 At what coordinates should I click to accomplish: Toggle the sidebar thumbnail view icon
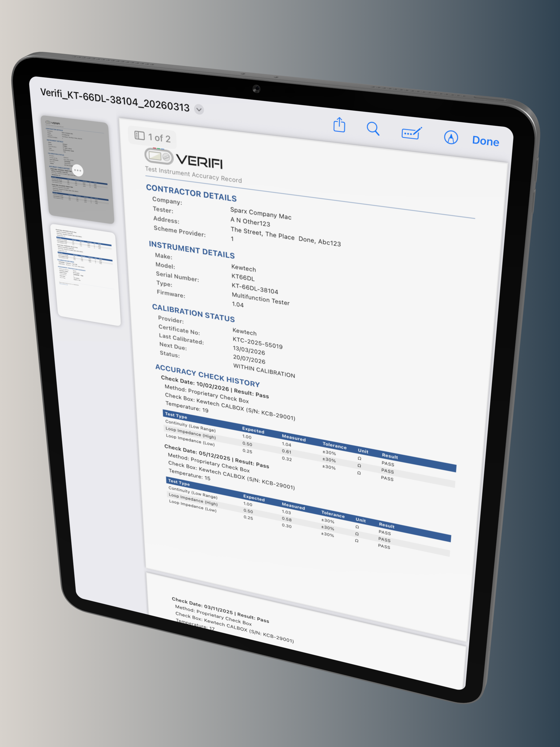pyautogui.click(x=139, y=135)
